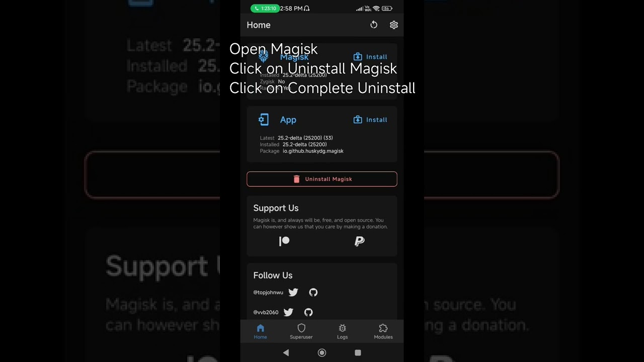
Task: Open Twitter icon for @topjohnwu
Action: 293,292
